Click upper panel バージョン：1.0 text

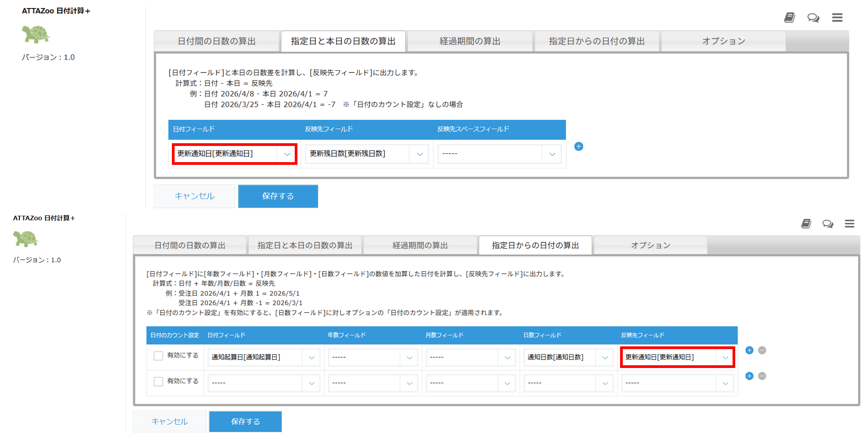[x=48, y=57]
